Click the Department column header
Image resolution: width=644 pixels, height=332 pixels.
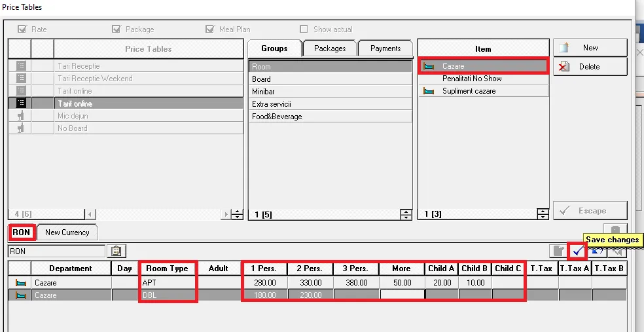point(71,268)
